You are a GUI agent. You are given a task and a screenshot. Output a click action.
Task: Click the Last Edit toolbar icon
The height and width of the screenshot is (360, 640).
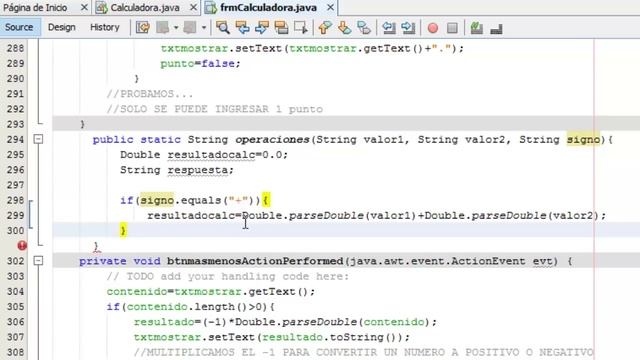pos(143,28)
